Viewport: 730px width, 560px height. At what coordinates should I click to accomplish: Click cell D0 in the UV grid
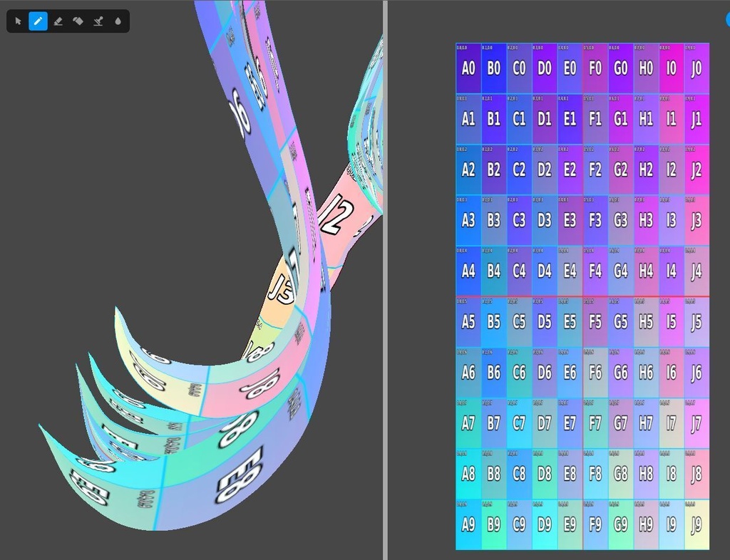544,69
